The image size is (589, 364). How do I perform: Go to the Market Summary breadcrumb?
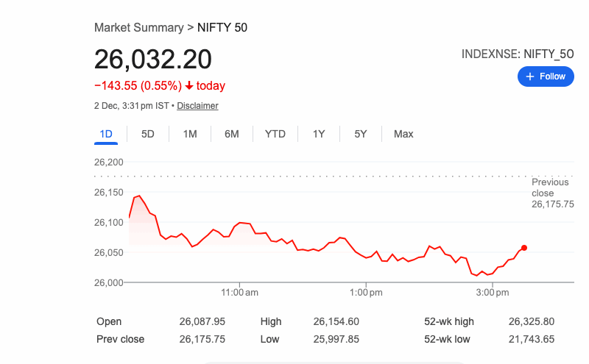tap(138, 27)
